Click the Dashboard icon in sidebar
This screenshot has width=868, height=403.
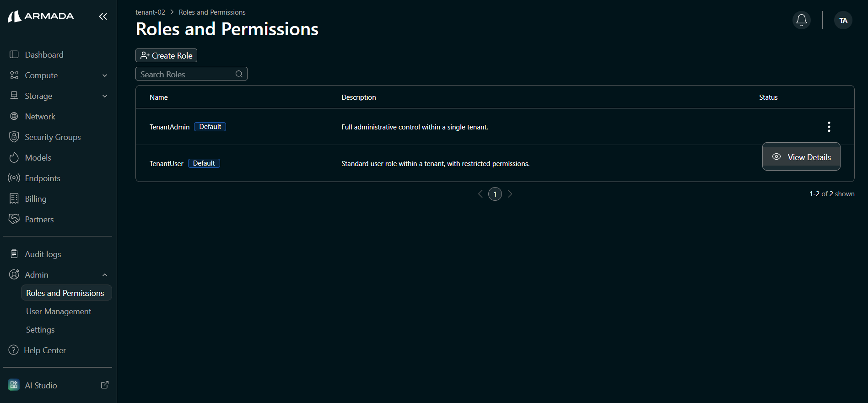click(14, 54)
